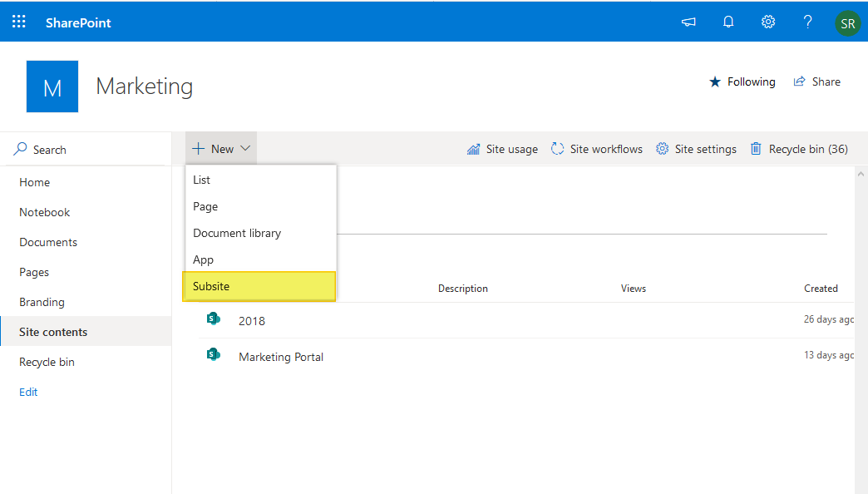Open Site workflows via its icon
Viewport: 868px width, 494px height.
556,148
